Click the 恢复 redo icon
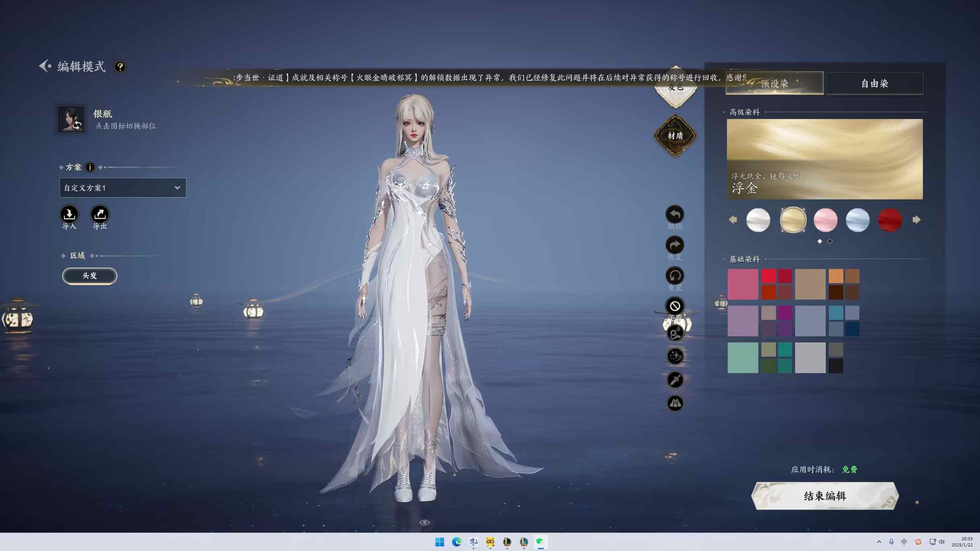This screenshot has height=551, width=980. [675, 245]
